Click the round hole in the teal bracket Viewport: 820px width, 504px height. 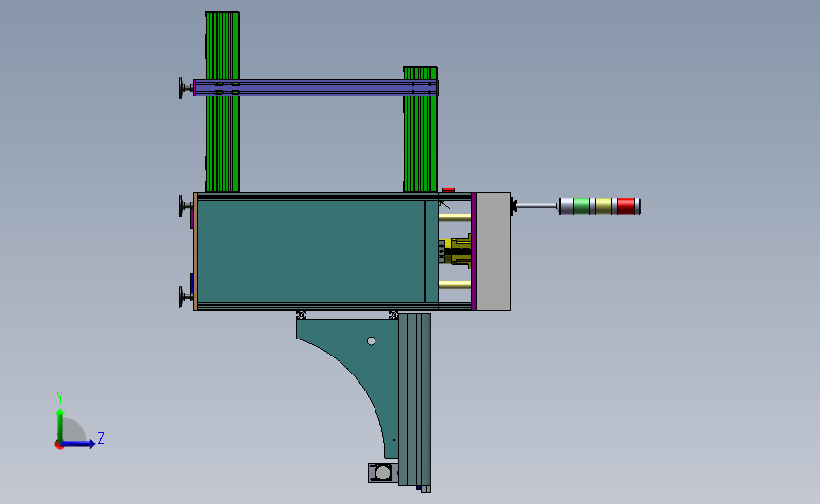372,341
